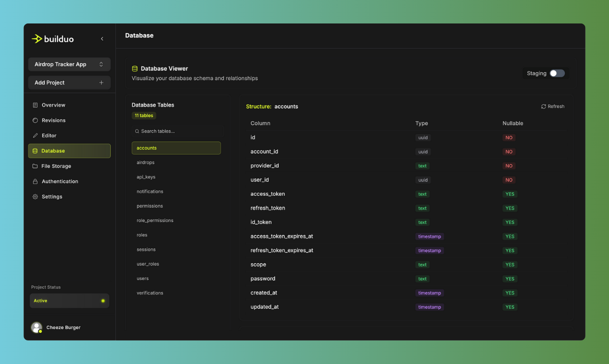609x364 pixels.
Task: Click the Refresh button
Action: tap(552, 106)
